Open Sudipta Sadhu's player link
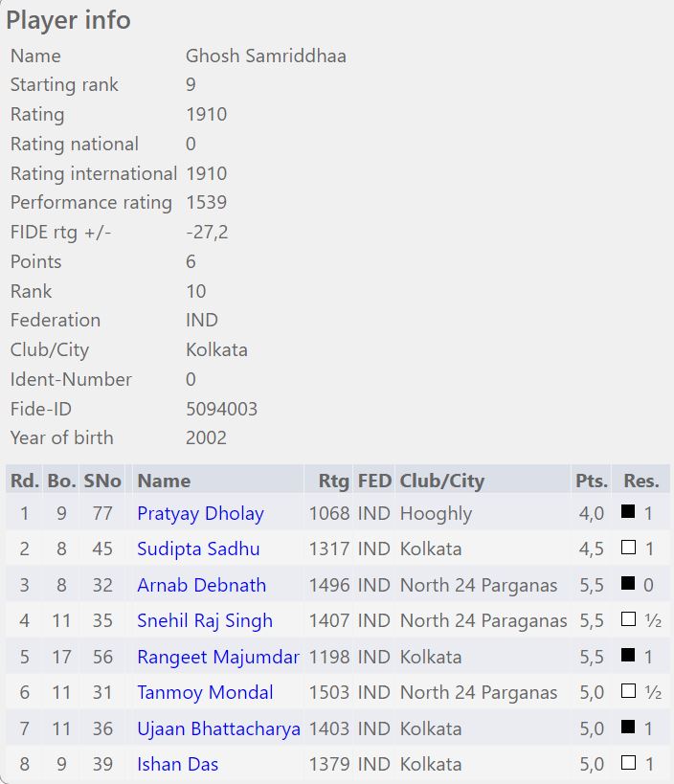The height and width of the screenshot is (784, 674). point(198,549)
